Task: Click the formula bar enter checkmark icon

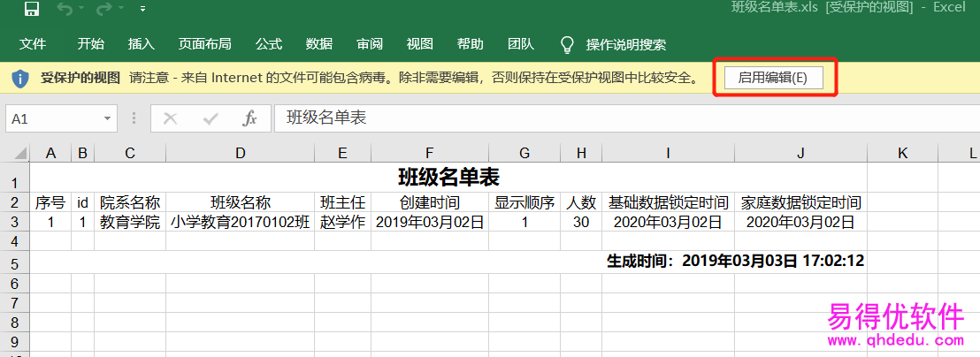Action: click(211, 118)
